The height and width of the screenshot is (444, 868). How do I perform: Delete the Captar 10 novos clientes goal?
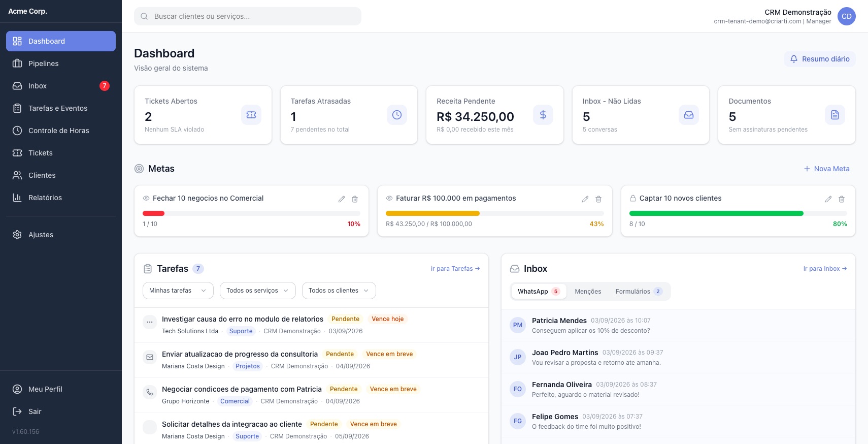click(x=842, y=199)
